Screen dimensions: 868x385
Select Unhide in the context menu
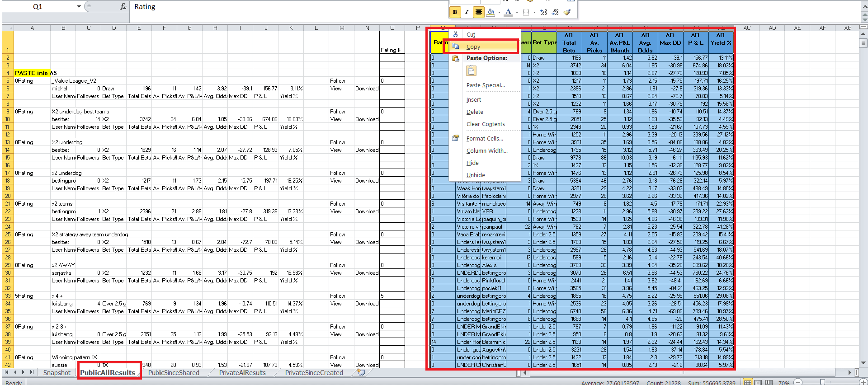[x=476, y=175]
